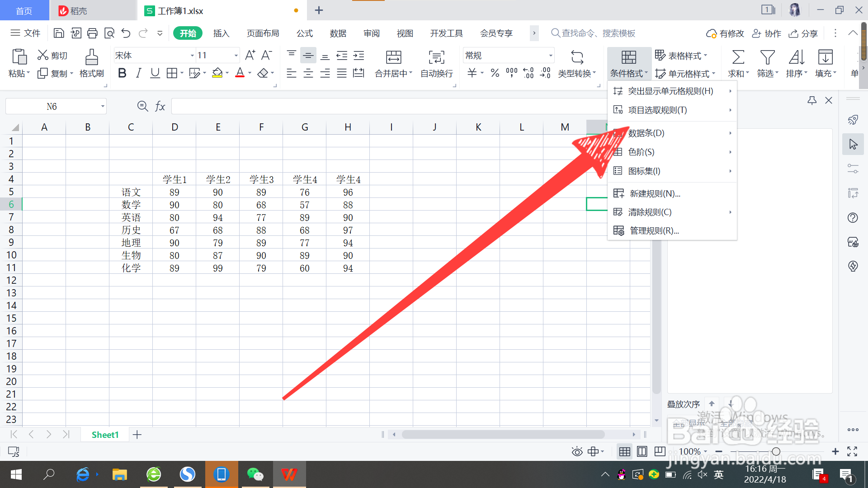Screen dimensions: 868x488
Task: Choose New Rule (新建规则) menu entry
Action: pos(672,194)
